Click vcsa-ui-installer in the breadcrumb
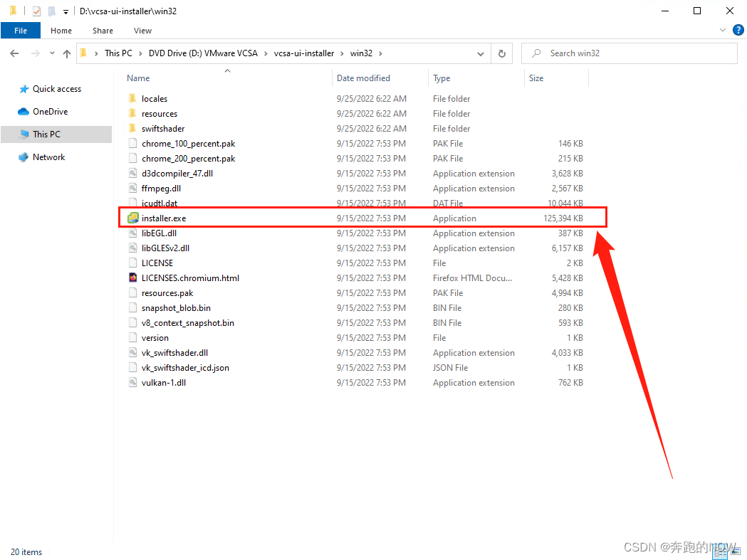The height and width of the screenshot is (560, 747). click(304, 53)
